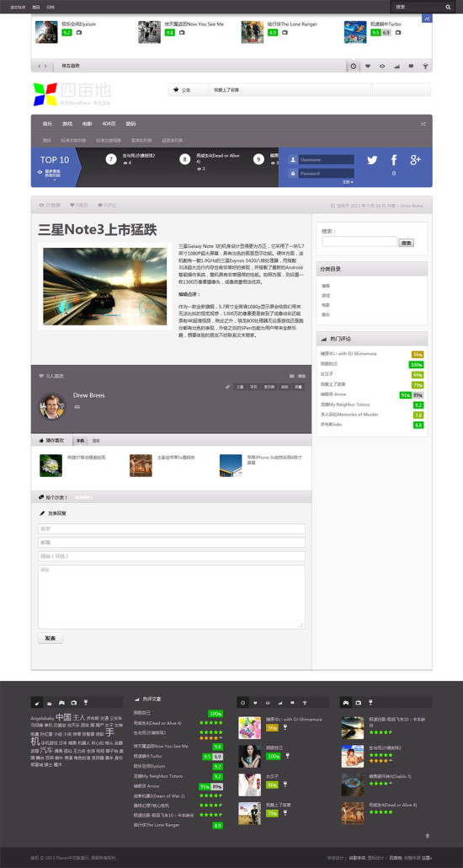Click the shuffle icon in navigation bar

pos(423,124)
